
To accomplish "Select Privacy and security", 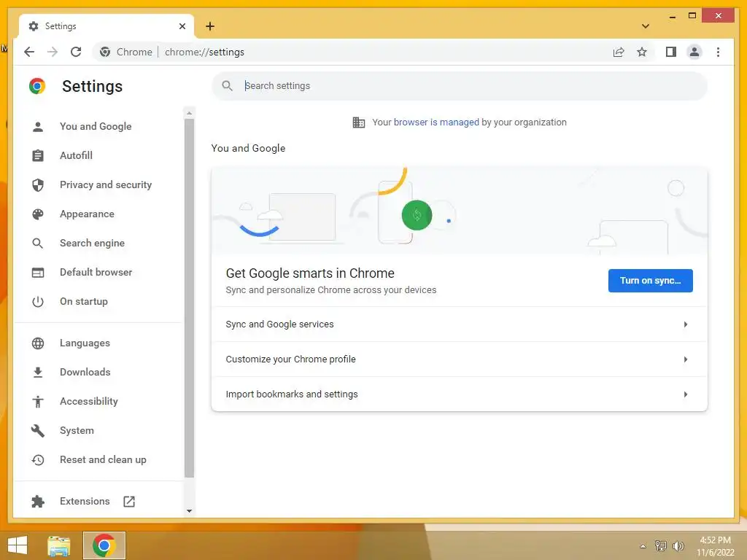I will pyautogui.click(x=105, y=184).
